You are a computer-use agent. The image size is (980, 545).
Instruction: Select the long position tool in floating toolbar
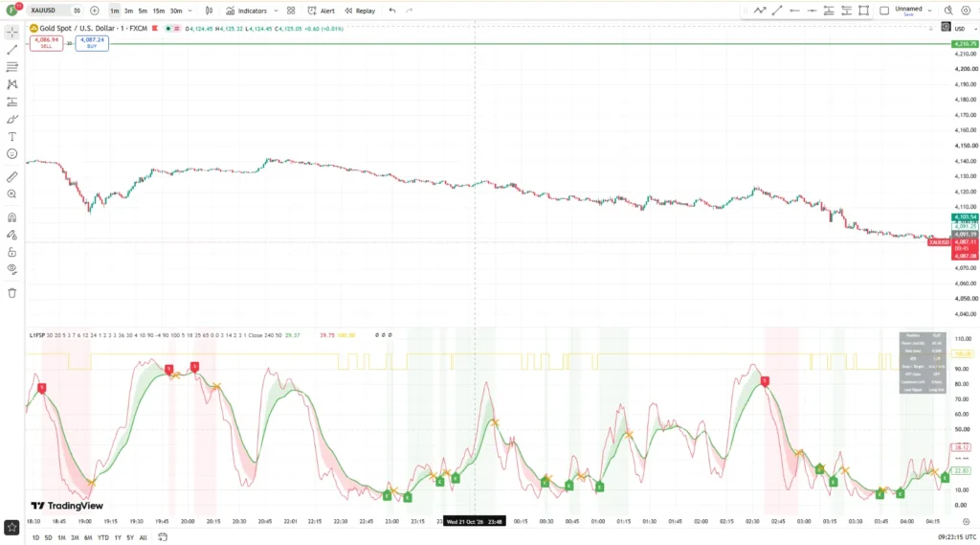point(829,11)
